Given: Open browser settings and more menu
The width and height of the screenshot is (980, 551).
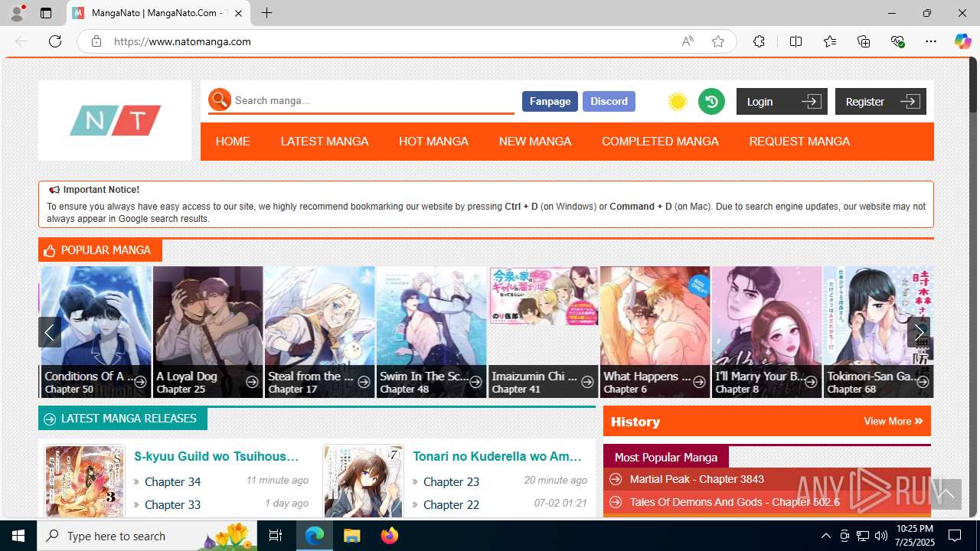Looking at the screenshot, I should click(x=930, y=41).
